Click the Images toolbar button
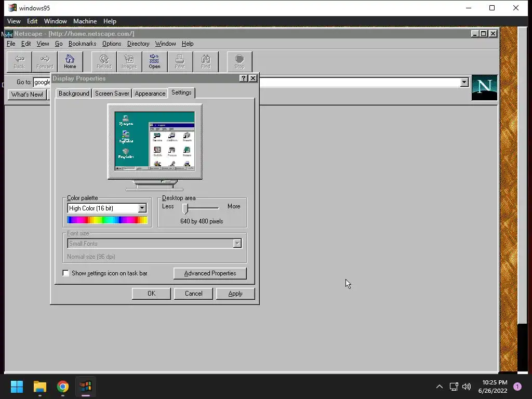The image size is (532, 399). [x=129, y=62]
